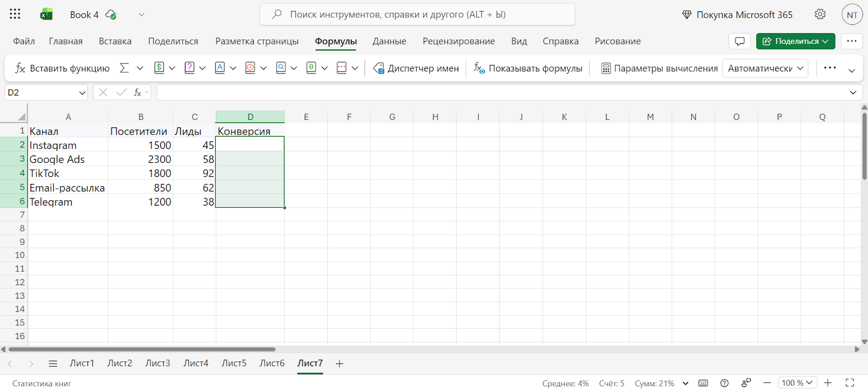Click the zoom in plus button
Viewport: 868px width, 389px height.
coord(828,383)
